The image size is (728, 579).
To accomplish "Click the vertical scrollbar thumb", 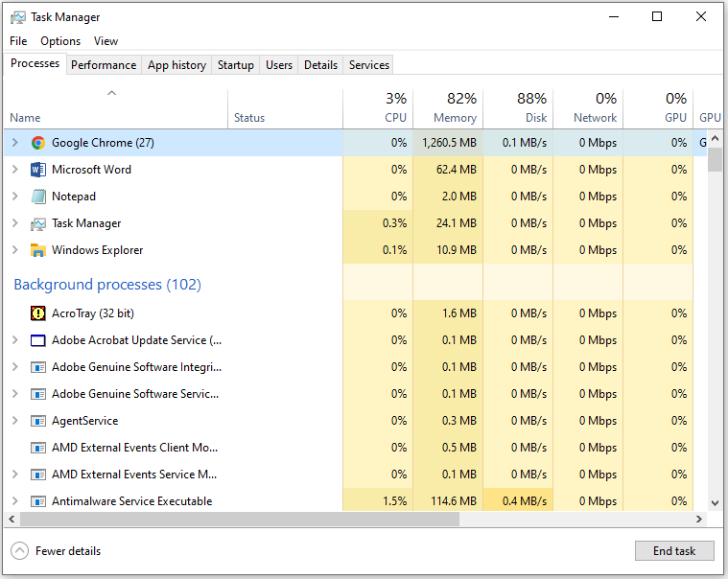I will [x=715, y=159].
